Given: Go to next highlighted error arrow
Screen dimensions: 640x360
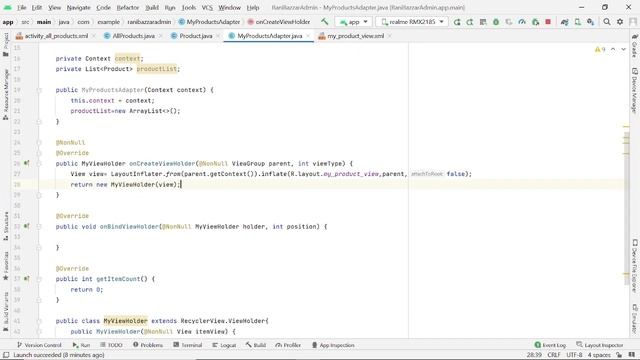Looking at the screenshot, I should (x=624, y=49).
